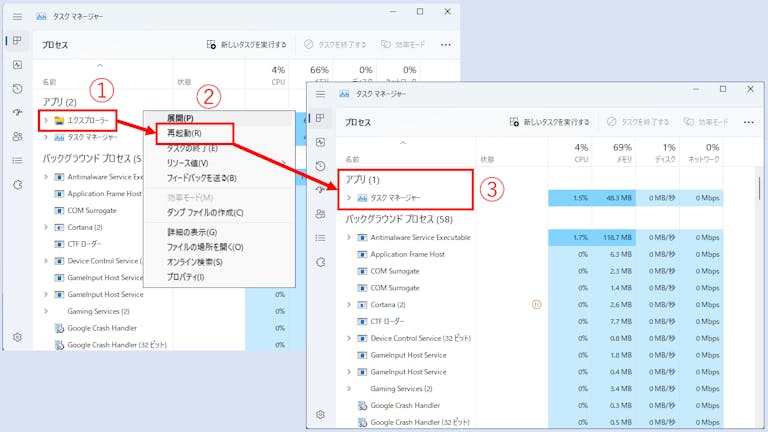The image size is (768, 432).
Task: Expand Antimalware Service Executable in front window
Action: [x=349, y=238]
